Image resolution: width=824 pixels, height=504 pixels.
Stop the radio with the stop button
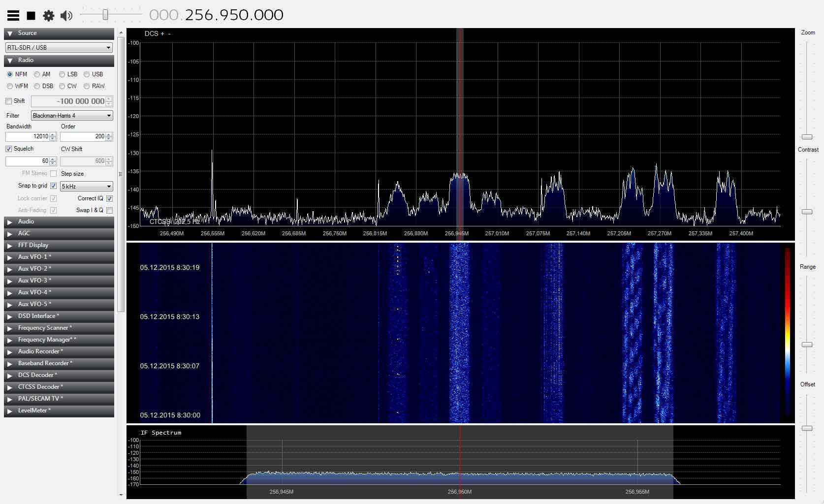[31, 16]
